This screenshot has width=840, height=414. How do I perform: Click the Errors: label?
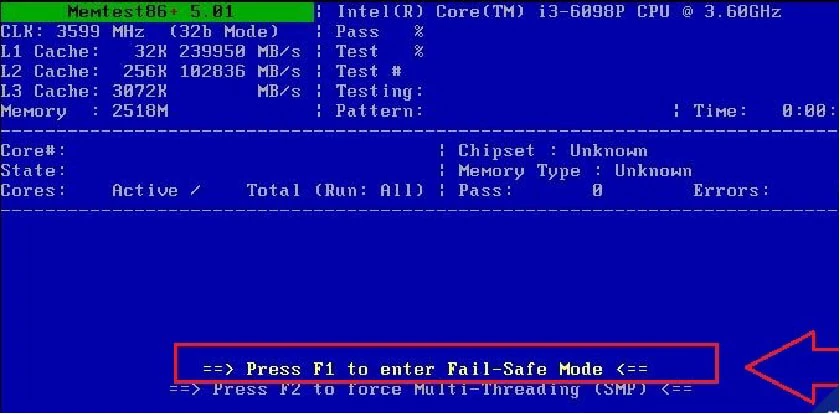click(731, 191)
